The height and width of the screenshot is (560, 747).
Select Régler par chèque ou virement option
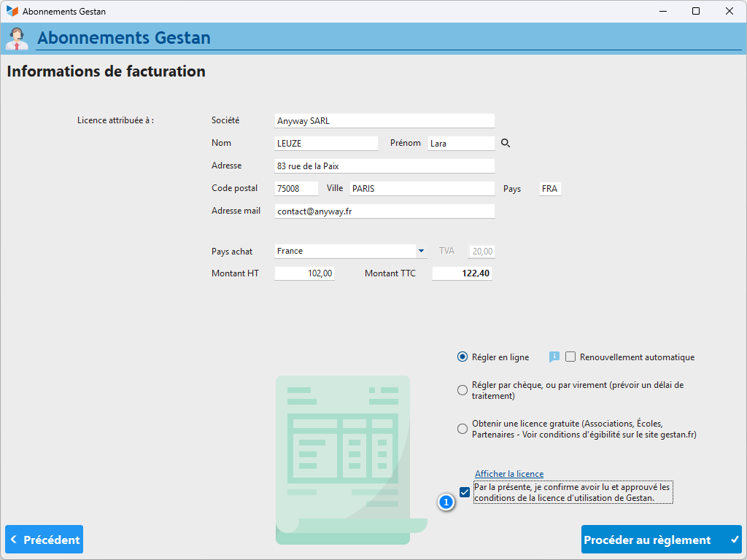462,390
